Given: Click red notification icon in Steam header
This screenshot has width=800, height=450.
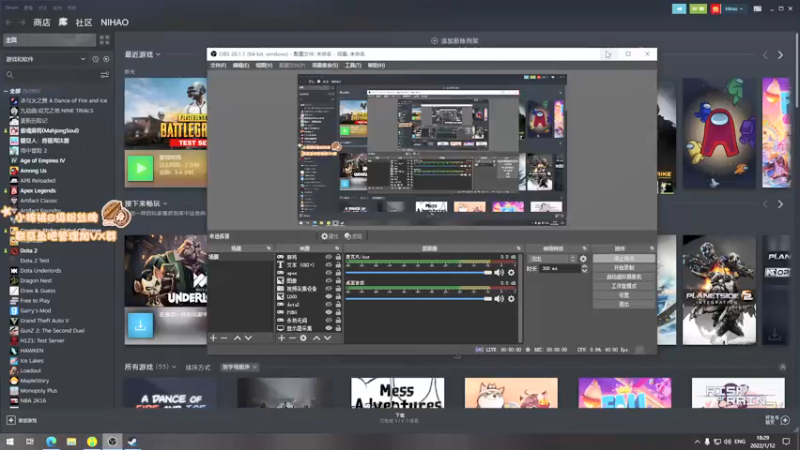Looking at the screenshot, I should [x=715, y=9].
